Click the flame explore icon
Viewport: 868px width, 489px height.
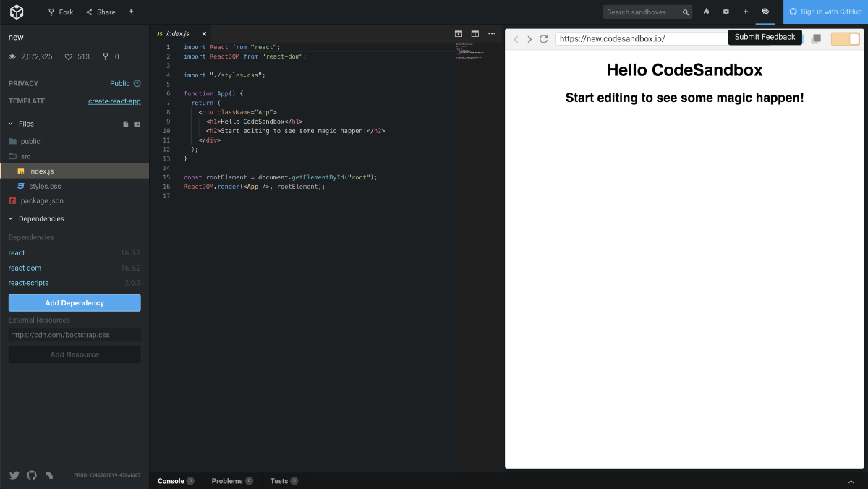707,12
